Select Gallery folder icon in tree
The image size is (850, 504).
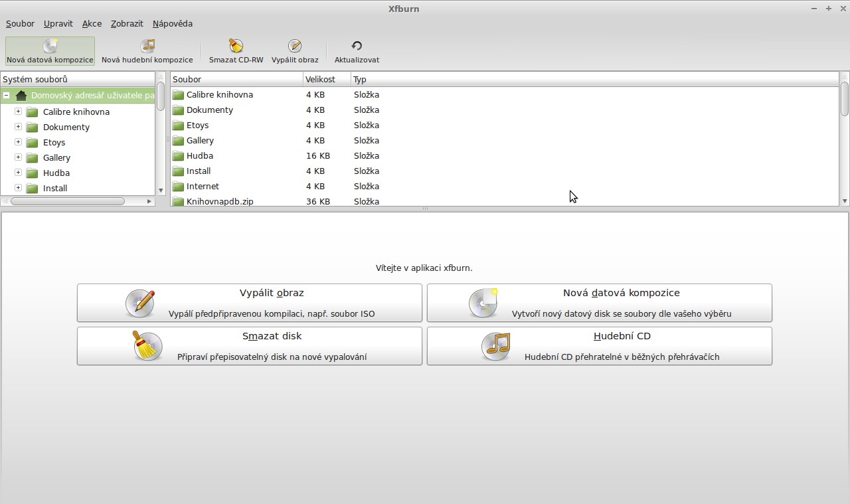[32, 157]
